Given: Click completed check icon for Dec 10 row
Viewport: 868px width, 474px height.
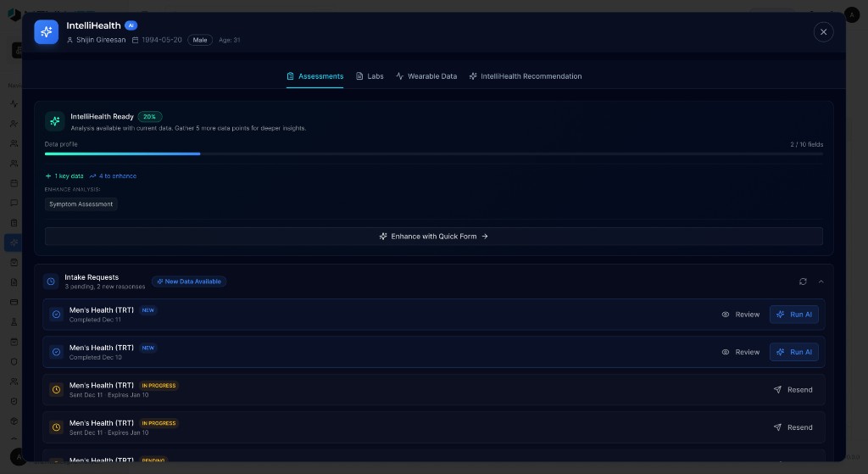Looking at the screenshot, I should click(x=57, y=352).
